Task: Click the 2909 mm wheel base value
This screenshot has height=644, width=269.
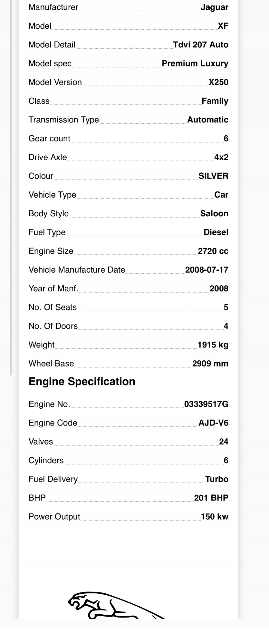Action: pos(210,364)
